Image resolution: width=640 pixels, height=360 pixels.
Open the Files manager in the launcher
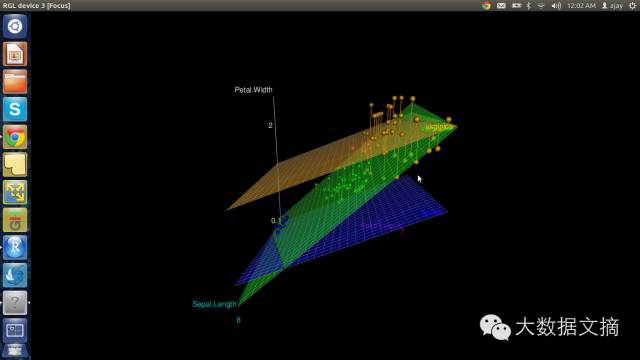15,82
